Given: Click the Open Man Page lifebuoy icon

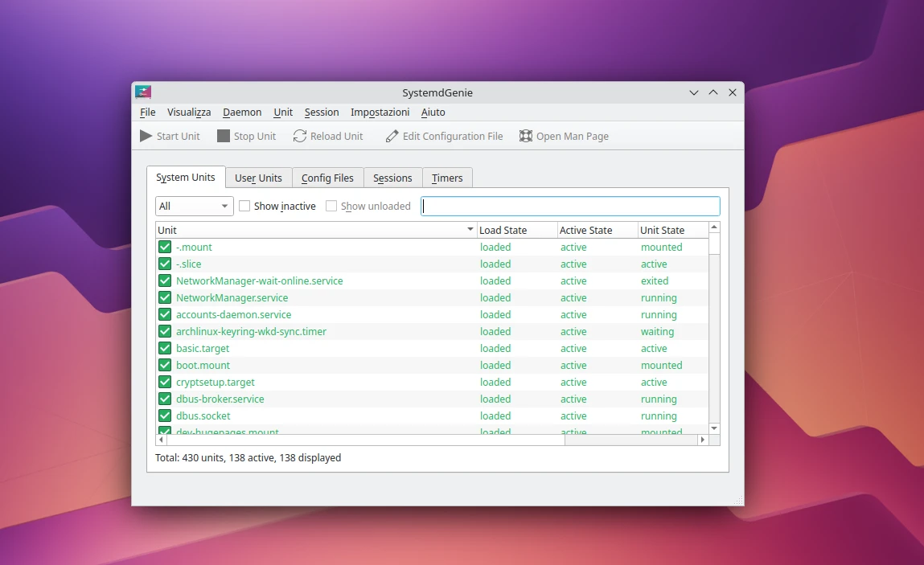Looking at the screenshot, I should point(526,137).
